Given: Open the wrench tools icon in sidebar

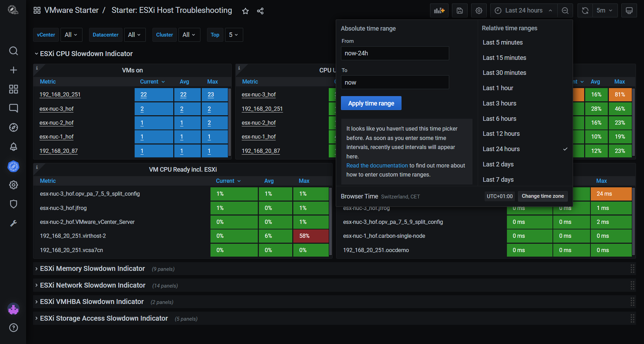Looking at the screenshot, I should point(13,223).
